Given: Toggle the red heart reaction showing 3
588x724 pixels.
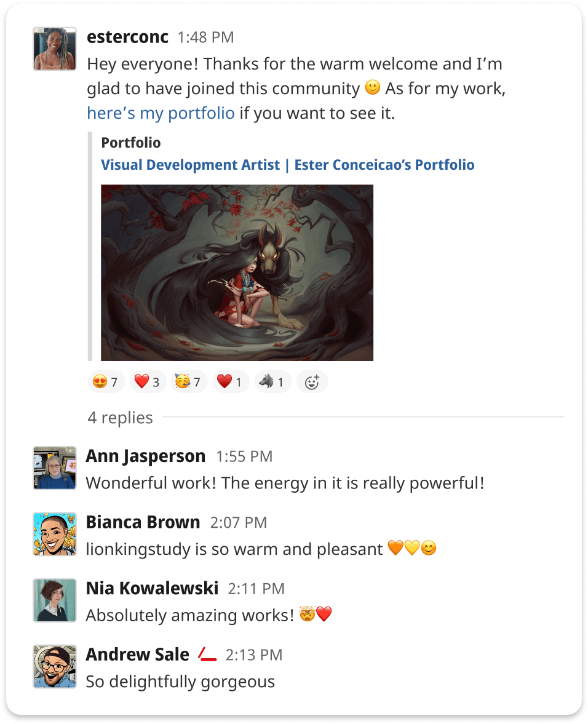Looking at the screenshot, I should tap(148, 382).
